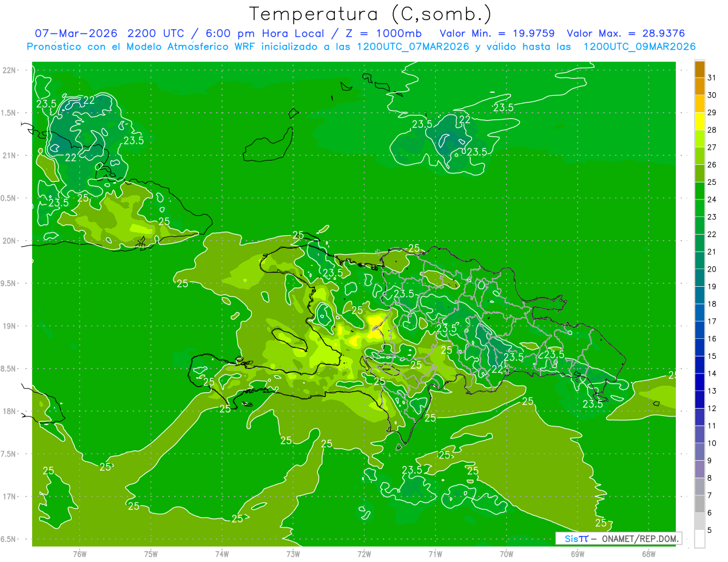Click the '22N' latitude axis label
728x562 pixels.
coord(10,70)
